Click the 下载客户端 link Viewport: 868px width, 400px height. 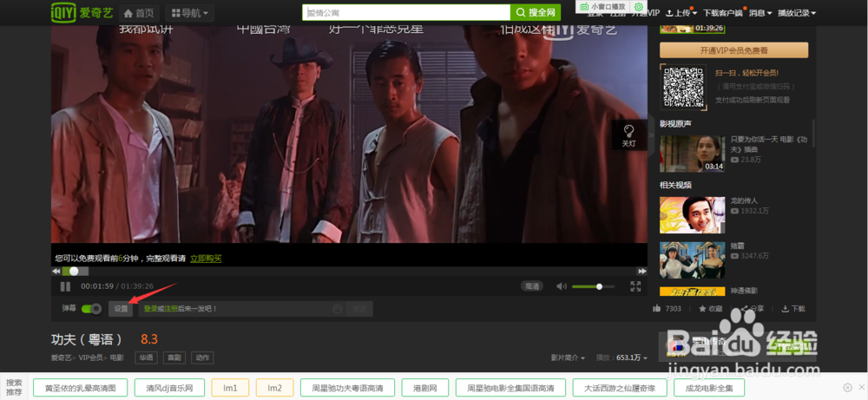(723, 13)
